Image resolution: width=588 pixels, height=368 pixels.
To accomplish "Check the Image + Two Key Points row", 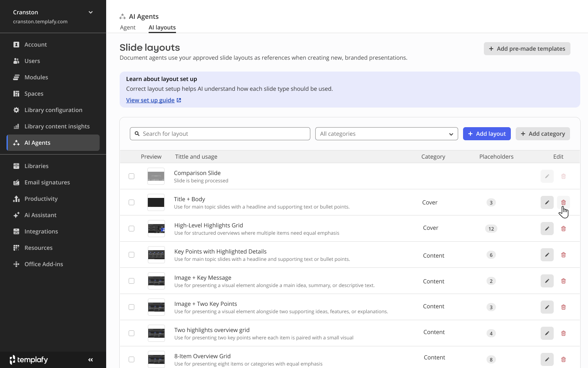I will pyautogui.click(x=131, y=307).
